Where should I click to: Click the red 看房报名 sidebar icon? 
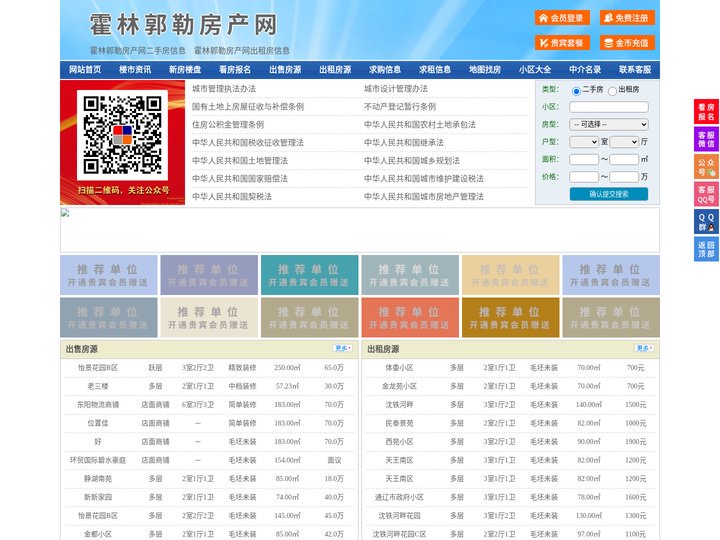[706, 112]
